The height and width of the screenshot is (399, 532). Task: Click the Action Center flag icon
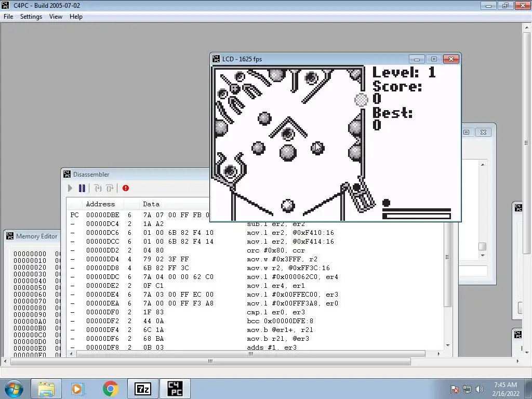pos(454,389)
